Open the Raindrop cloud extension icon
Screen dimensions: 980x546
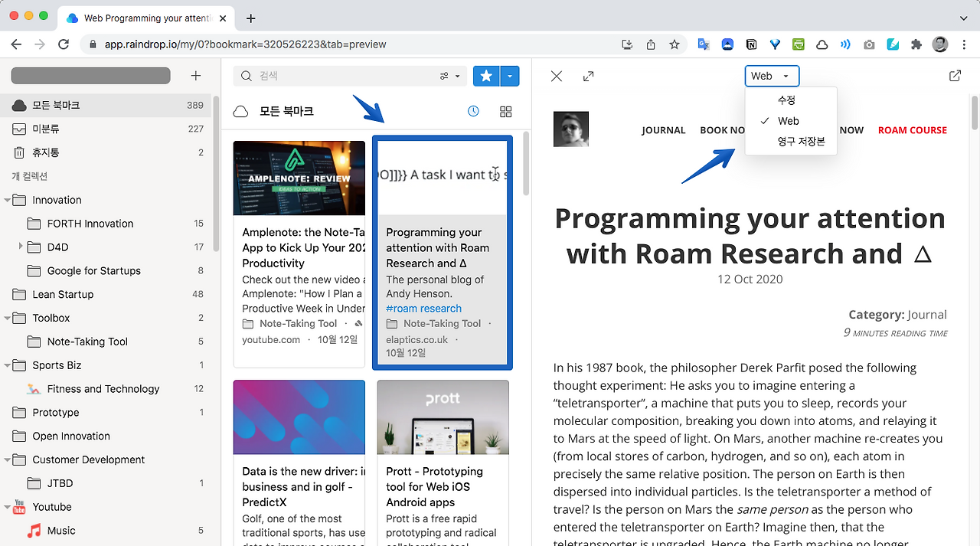point(822,44)
